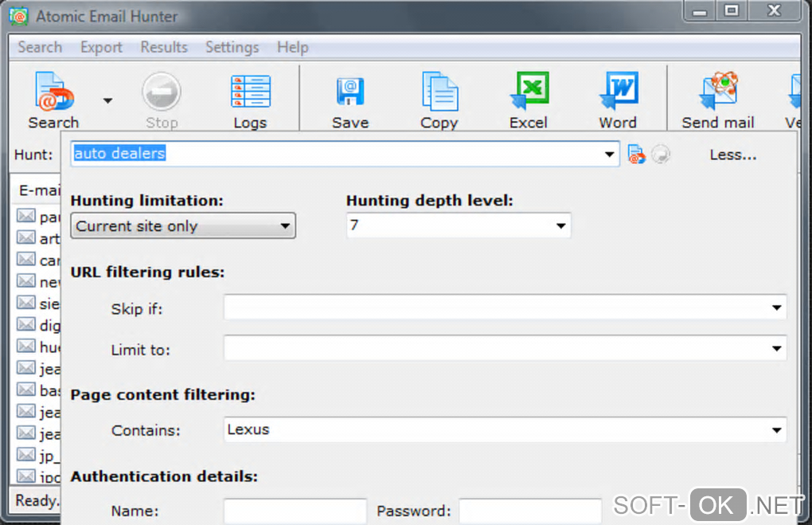
Task: Open the Search button dropdown arrow
Action: (107, 100)
